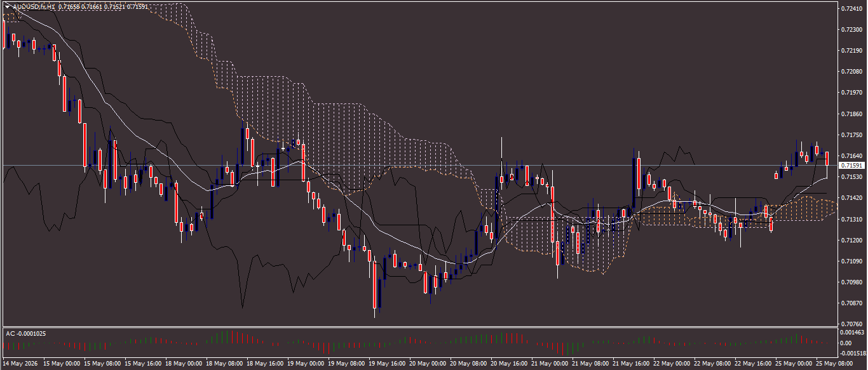Click the 21 May 00:00 time label
Screen dimensions: 868x370
coord(550,364)
